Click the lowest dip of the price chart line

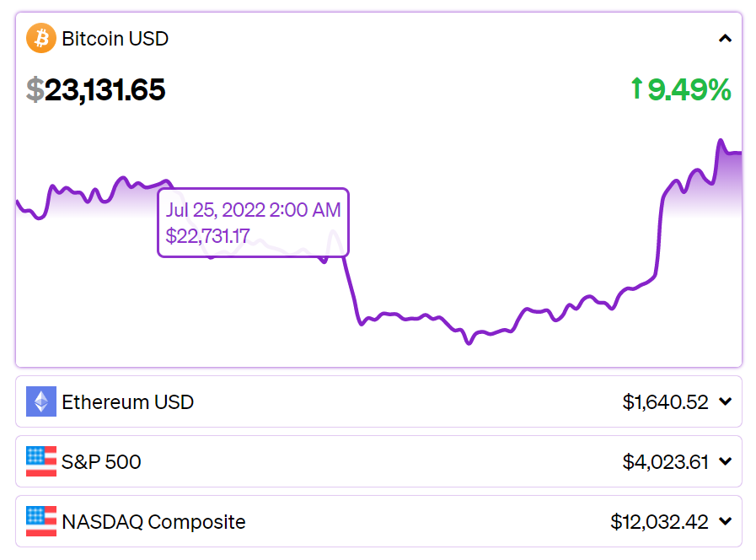[x=469, y=342]
